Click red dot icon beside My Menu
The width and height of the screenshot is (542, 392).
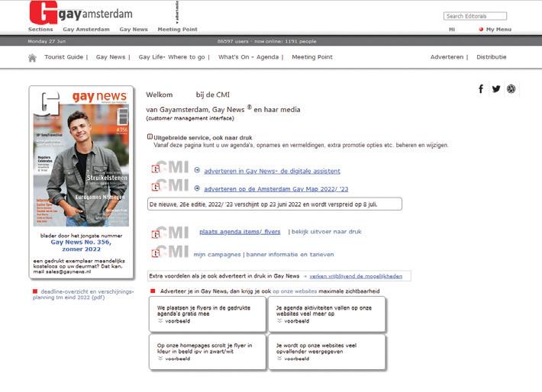481,29
